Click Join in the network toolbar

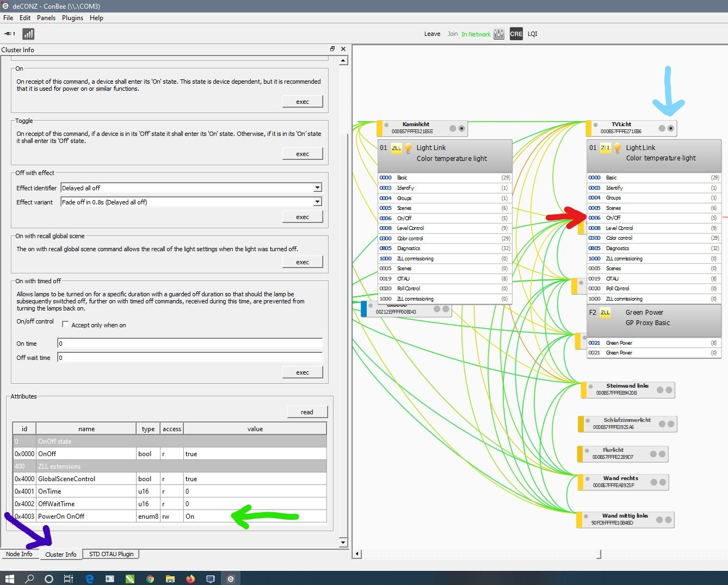[452, 34]
